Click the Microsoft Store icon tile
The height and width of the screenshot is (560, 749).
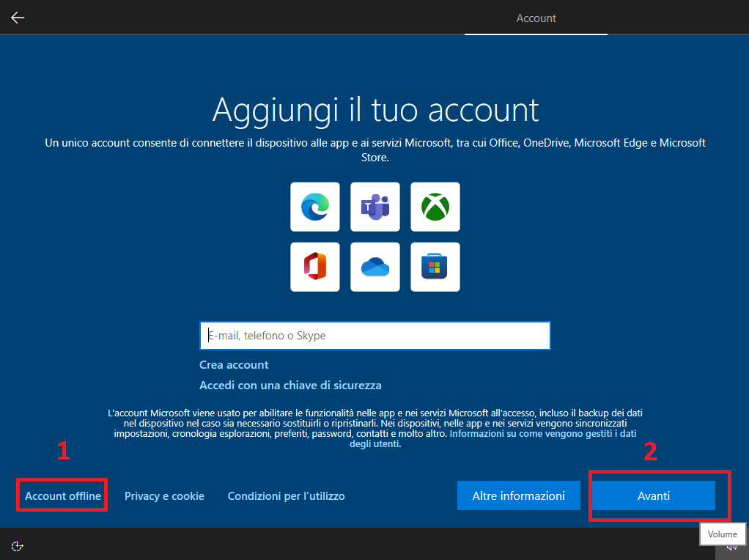[x=435, y=267]
